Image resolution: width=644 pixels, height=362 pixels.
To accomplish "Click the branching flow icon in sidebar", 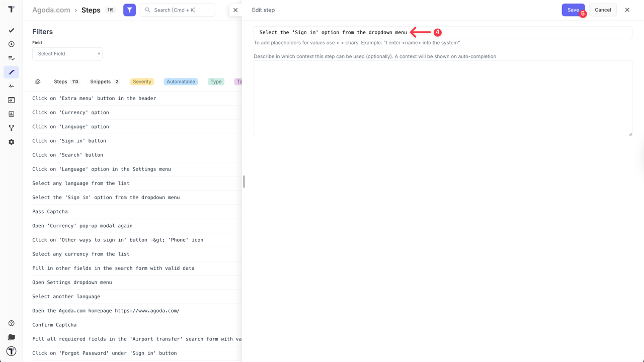I will click(11, 128).
